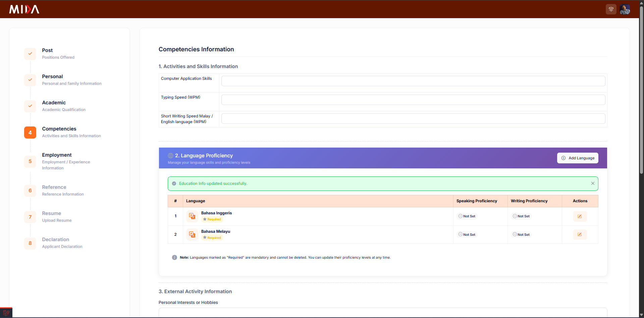Image resolution: width=644 pixels, height=318 pixels.
Task: Click the Not Set speaking badge for Bahasa Melayu
Action: pyautogui.click(x=467, y=234)
